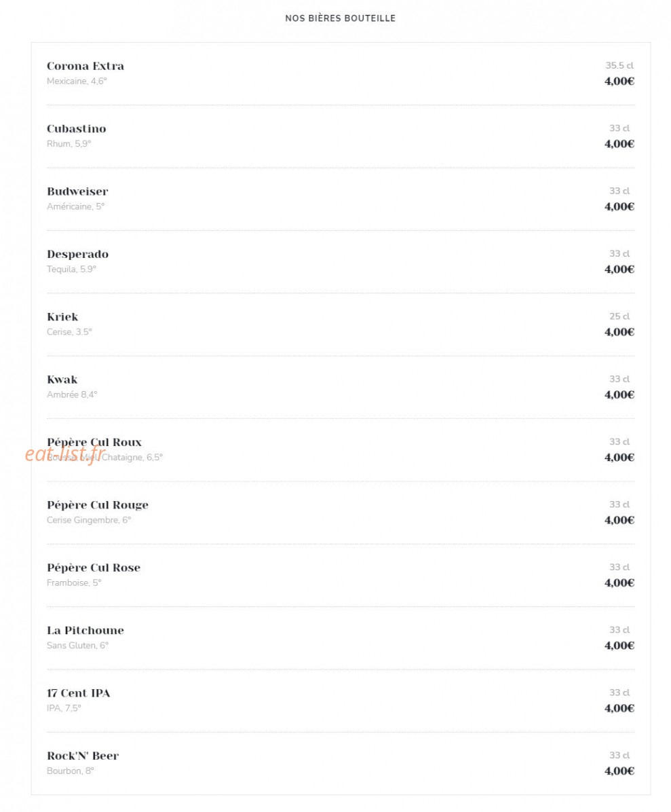
Task: Select La Pitchoune beer name
Action: [85, 630]
